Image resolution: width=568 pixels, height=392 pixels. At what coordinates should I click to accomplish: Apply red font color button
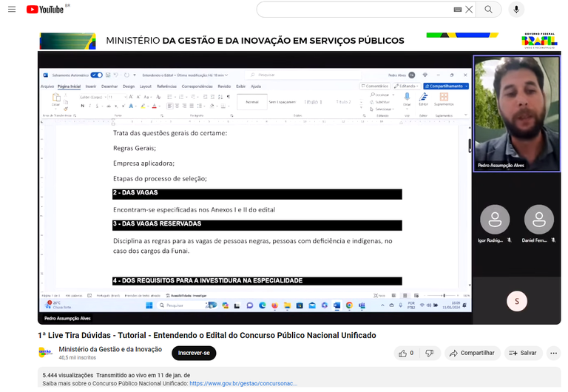(155, 106)
